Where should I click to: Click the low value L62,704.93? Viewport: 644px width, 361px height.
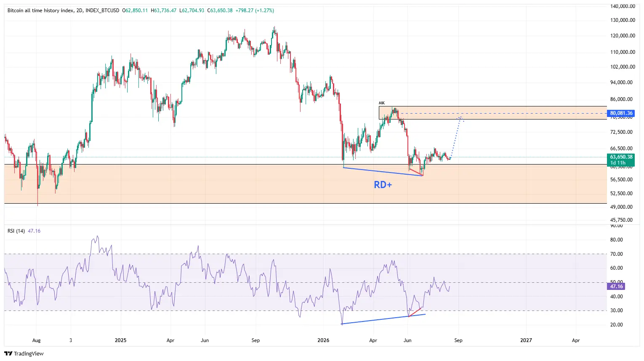tap(192, 11)
